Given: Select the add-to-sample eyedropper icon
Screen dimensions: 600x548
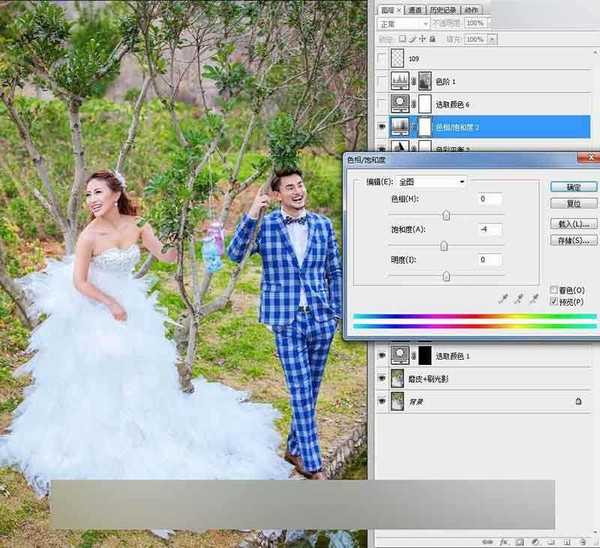Looking at the screenshot, I should point(518,299).
